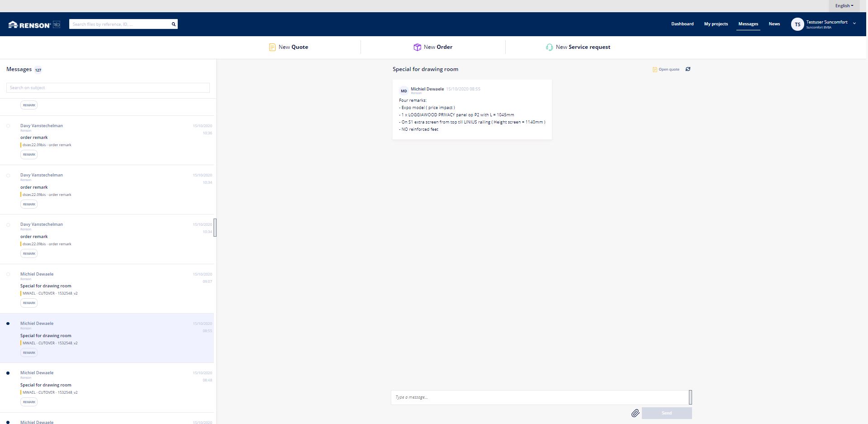Screen dimensions: 868x424
Task: Toggle read dot on the 09:07 message
Action: (8, 274)
